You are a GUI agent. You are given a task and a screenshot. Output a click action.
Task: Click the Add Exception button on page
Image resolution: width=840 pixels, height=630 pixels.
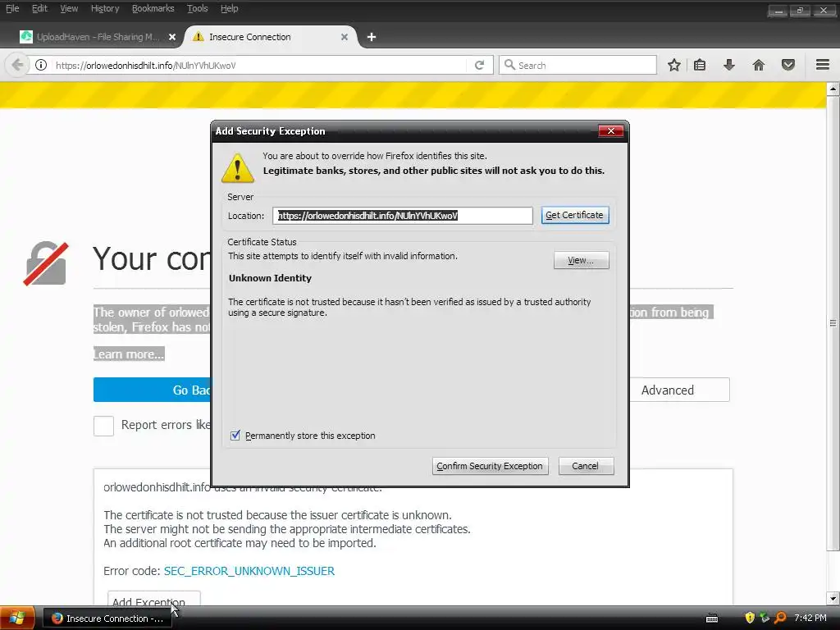(153, 598)
